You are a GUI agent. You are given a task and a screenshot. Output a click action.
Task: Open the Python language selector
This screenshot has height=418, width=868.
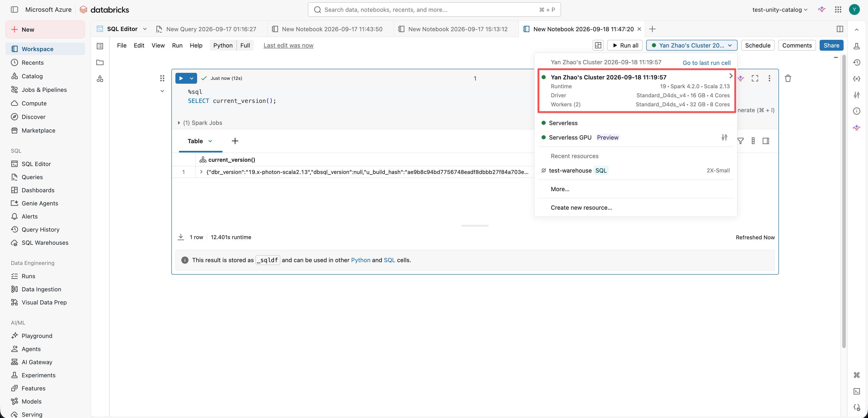223,45
